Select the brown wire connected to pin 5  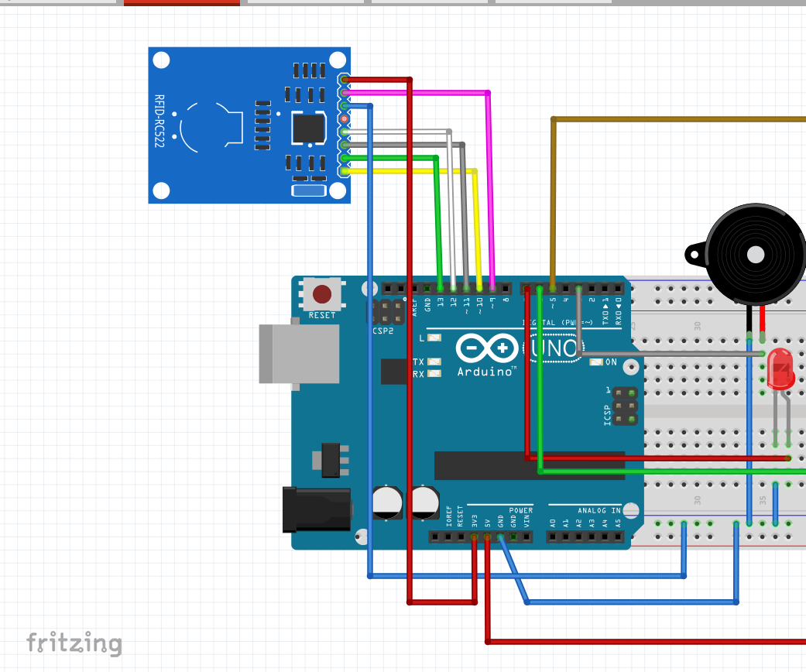point(552,194)
